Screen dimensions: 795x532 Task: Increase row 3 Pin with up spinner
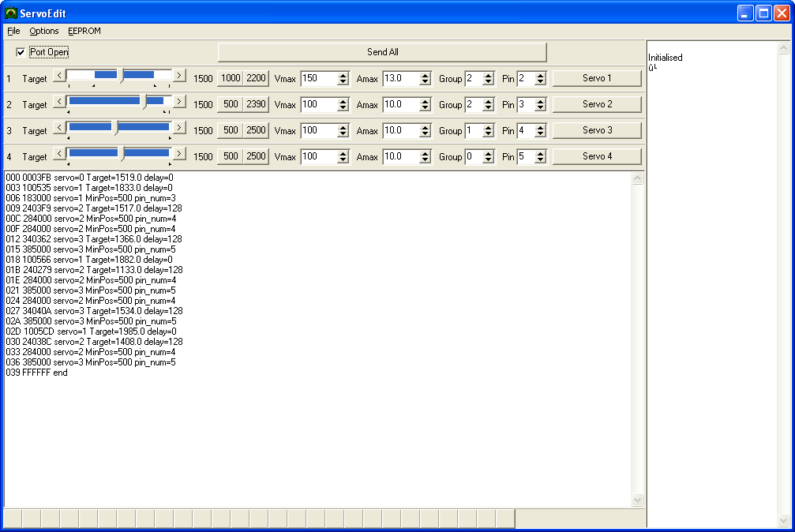[x=541, y=127]
